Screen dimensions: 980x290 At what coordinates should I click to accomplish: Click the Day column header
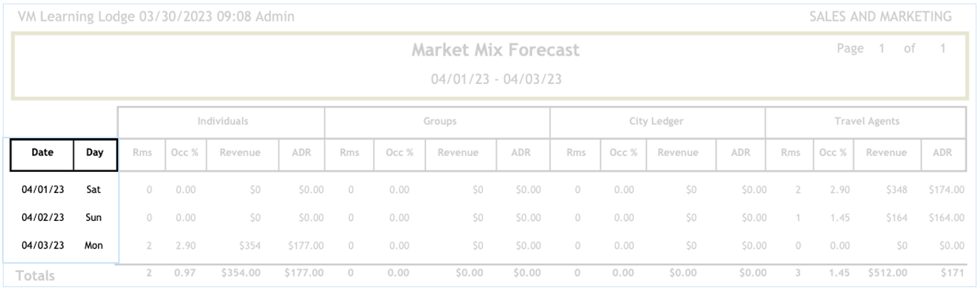click(95, 152)
